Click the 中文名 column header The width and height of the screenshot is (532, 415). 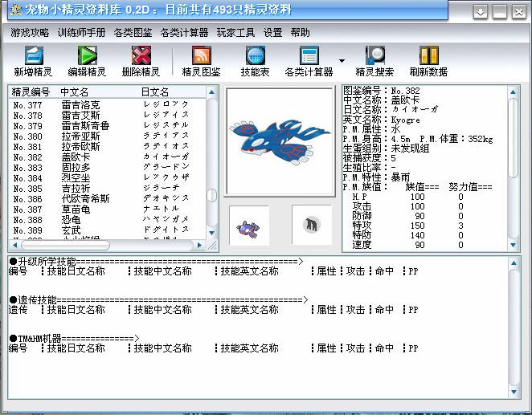coord(75,92)
